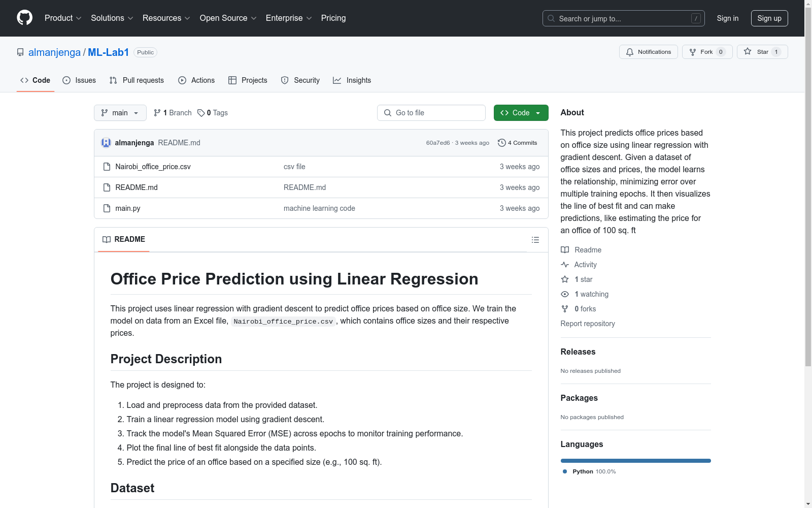
Task: Click the star icon beside 1 star
Action: (565, 279)
